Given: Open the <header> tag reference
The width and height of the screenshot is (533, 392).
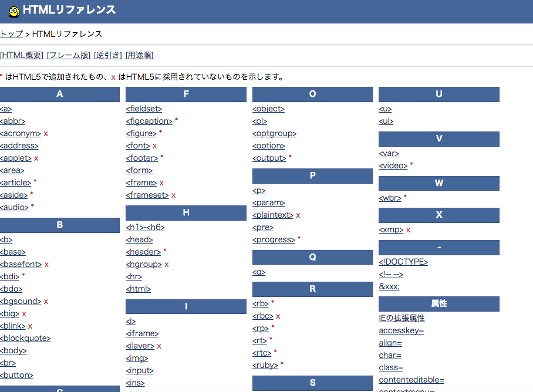Looking at the screenshot, I should click(143, 252).
